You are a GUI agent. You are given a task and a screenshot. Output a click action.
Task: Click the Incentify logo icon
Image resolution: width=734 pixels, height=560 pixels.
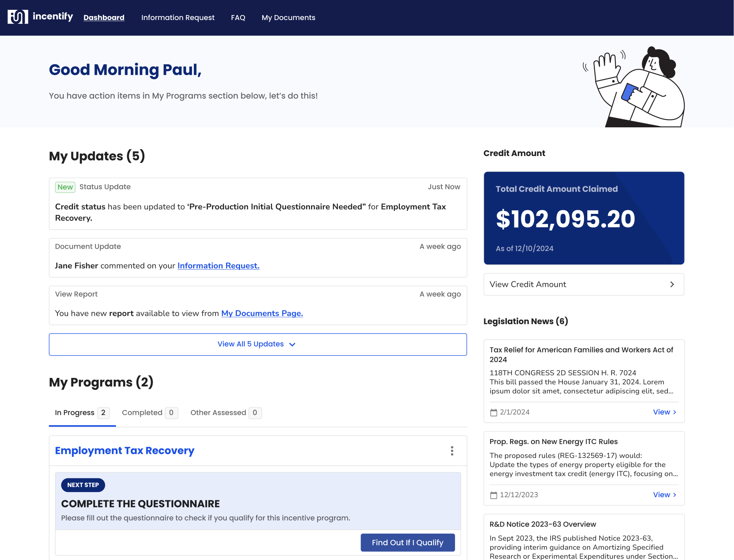click(x=18, y=17)
